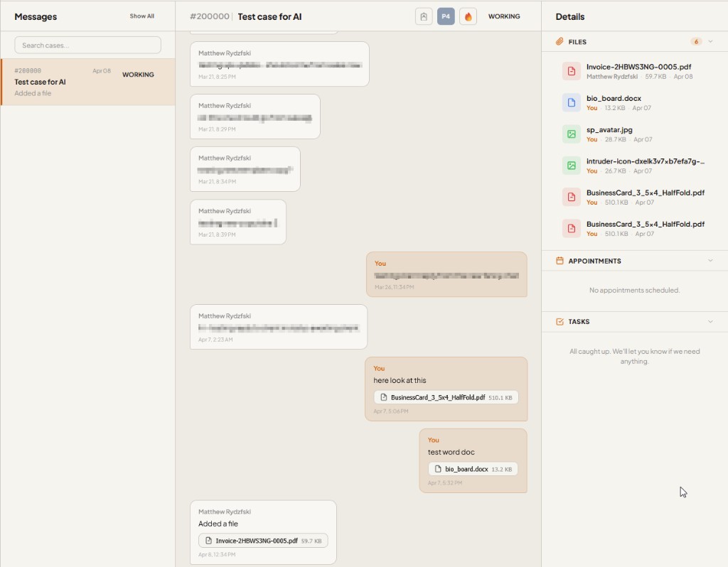The height and width of the screenshot is (567, 728).
Task: Click the P4 priority badge
Action: (446, 17)
